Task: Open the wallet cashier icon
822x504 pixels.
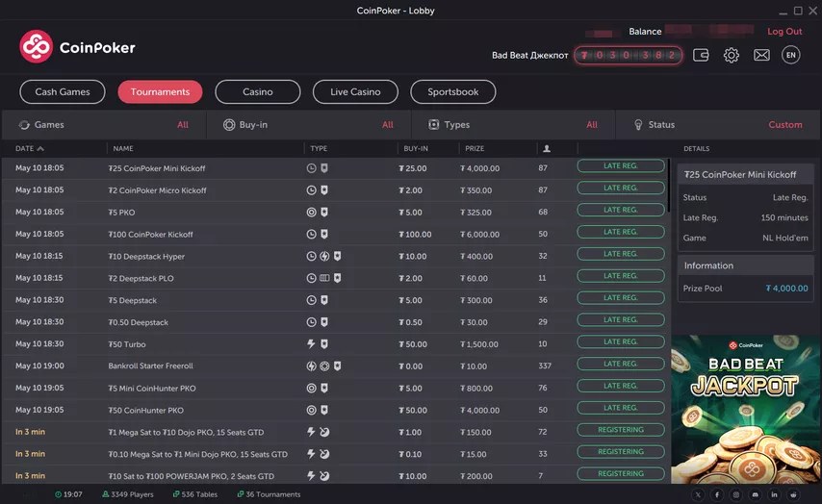Action: (x=701, y=55)
